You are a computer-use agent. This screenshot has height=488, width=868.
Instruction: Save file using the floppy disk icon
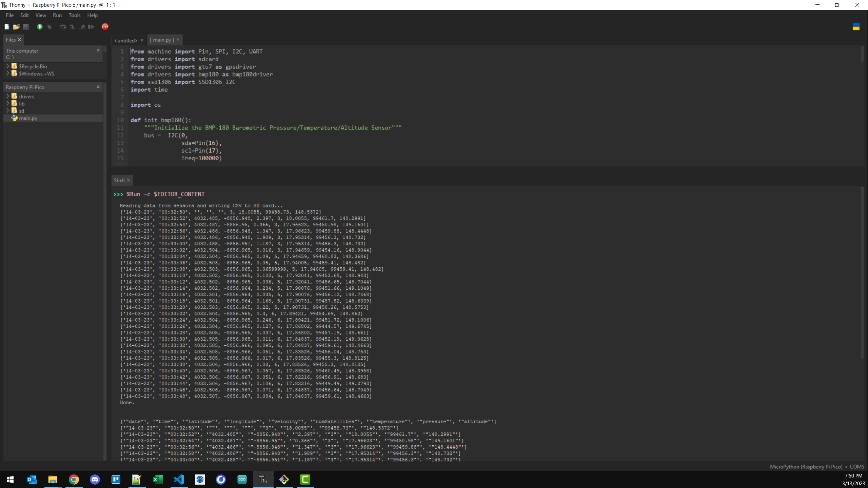tap(26, 27)
